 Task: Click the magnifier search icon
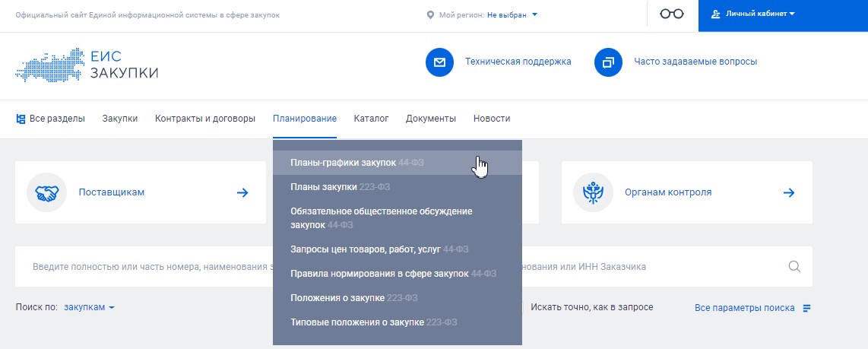coord(794,266)
